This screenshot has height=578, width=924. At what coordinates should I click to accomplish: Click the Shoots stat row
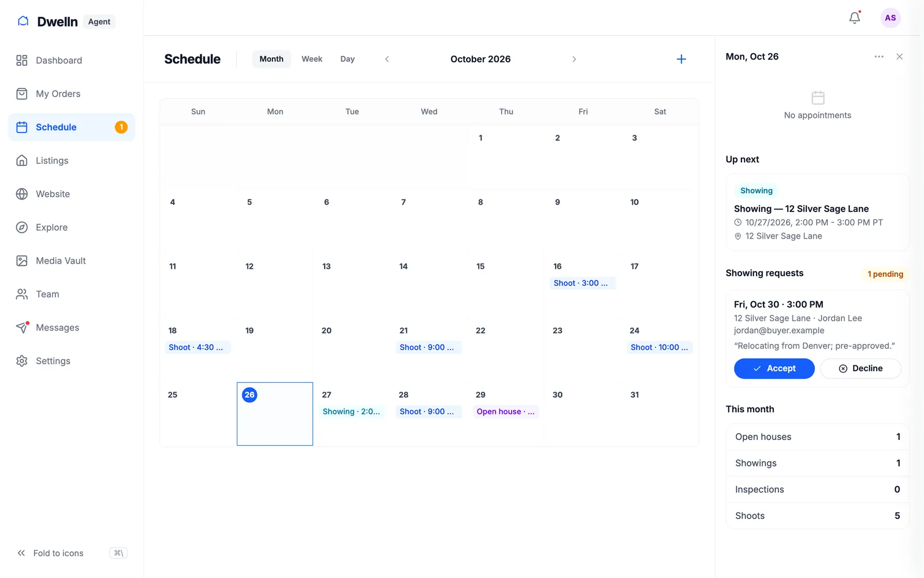tap(817, 516)
